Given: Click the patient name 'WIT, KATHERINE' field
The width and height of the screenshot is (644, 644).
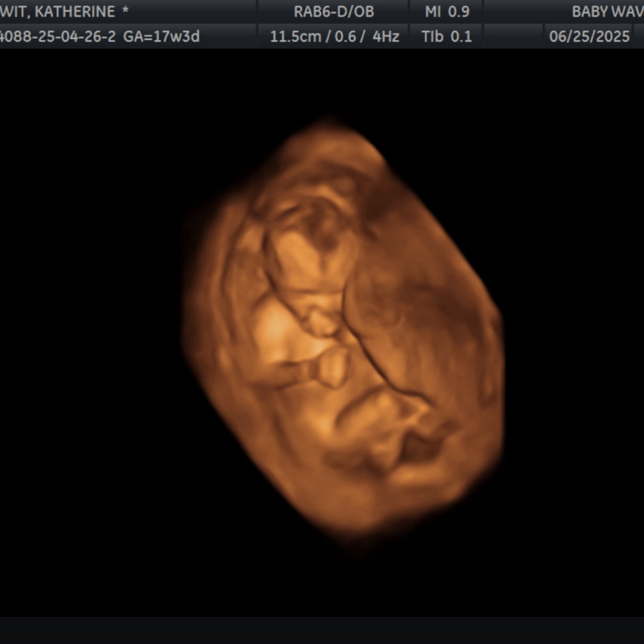Looking at the screenshot, I should pos(57,11).
